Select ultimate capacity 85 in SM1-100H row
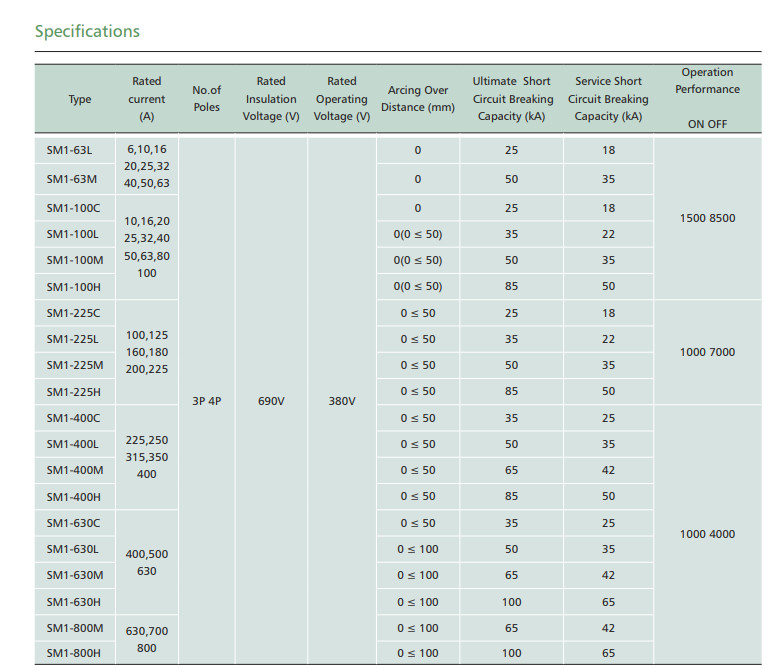The height and width of the screenshot is (668, 776). [511, 286]
